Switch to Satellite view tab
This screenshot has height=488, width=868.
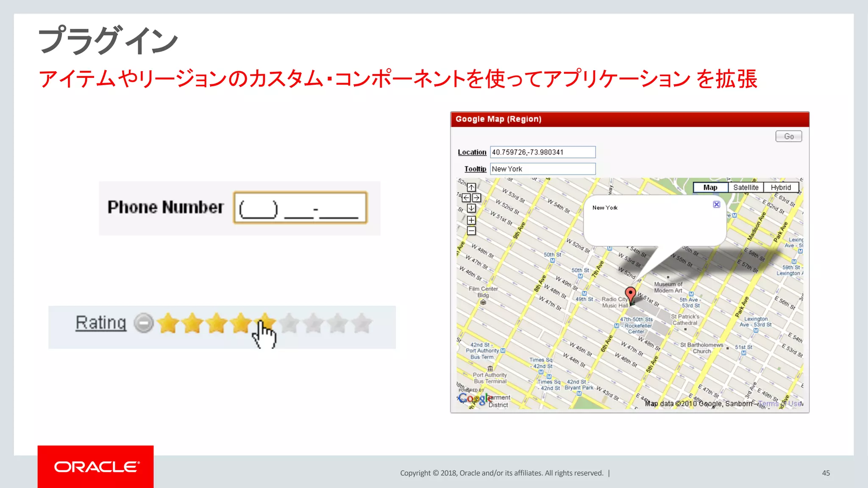(746, 187)
